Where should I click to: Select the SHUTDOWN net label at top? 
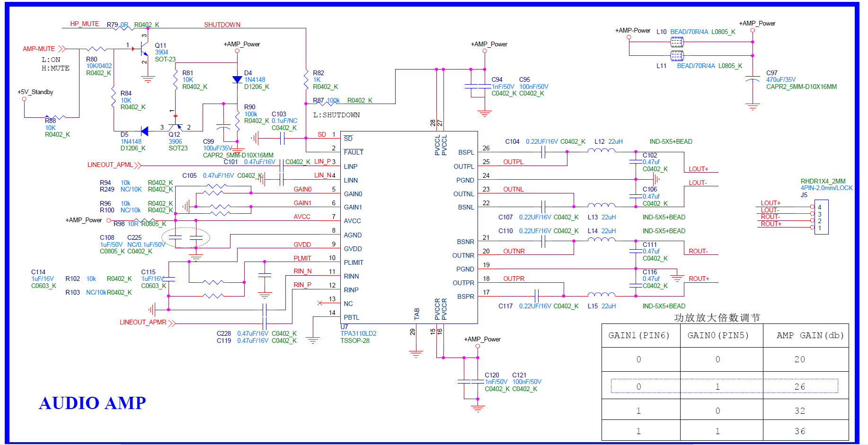pos(222,25)
